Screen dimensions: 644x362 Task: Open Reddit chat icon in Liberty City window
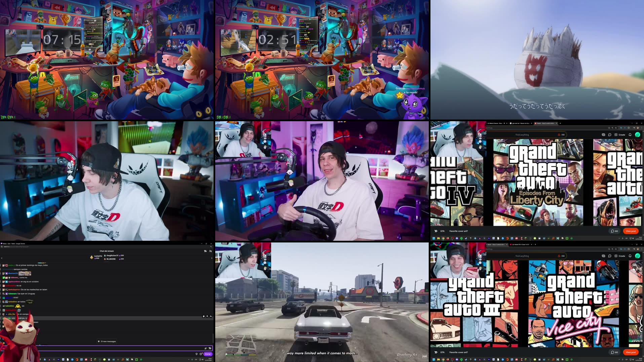[x=610, y=135]
